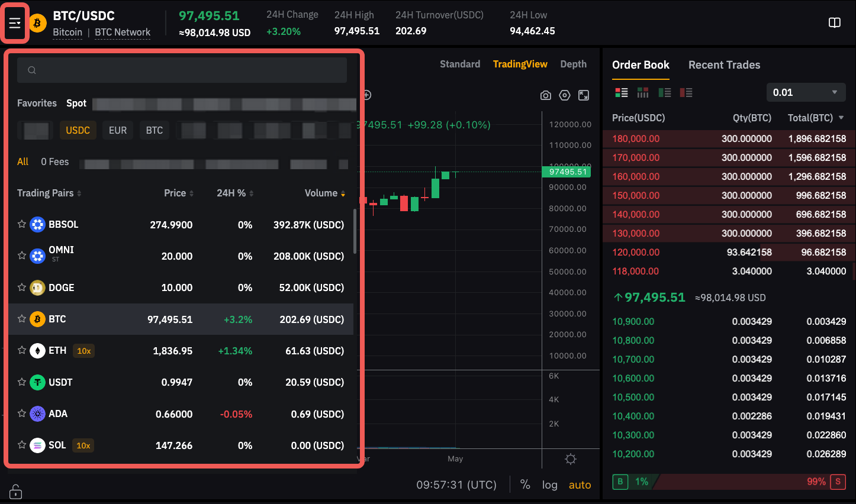Click the chart screenshot camera icon
856x504 pixels.
pyautogui.click(x=546, y=95)
